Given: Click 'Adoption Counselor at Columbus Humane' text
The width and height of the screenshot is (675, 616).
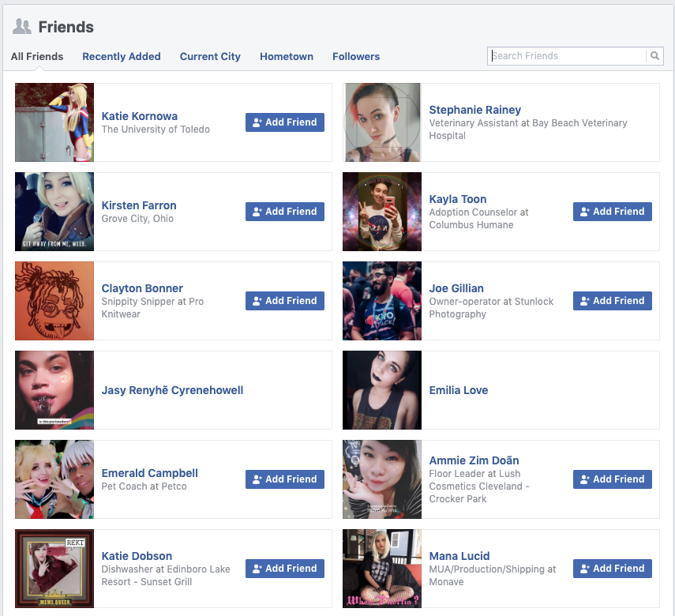Looking at the screenshot, I should coord(478,219).
